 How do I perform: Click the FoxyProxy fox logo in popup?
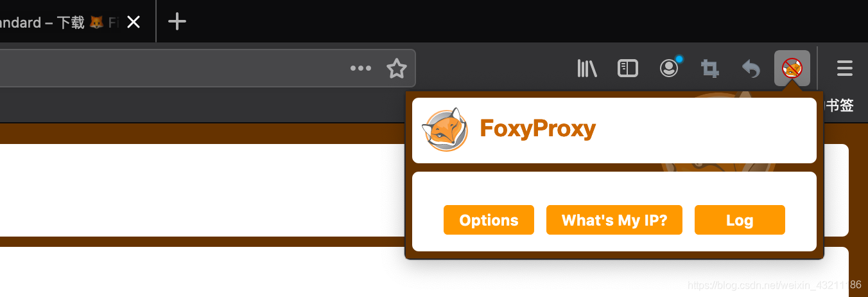pos(445,130)
